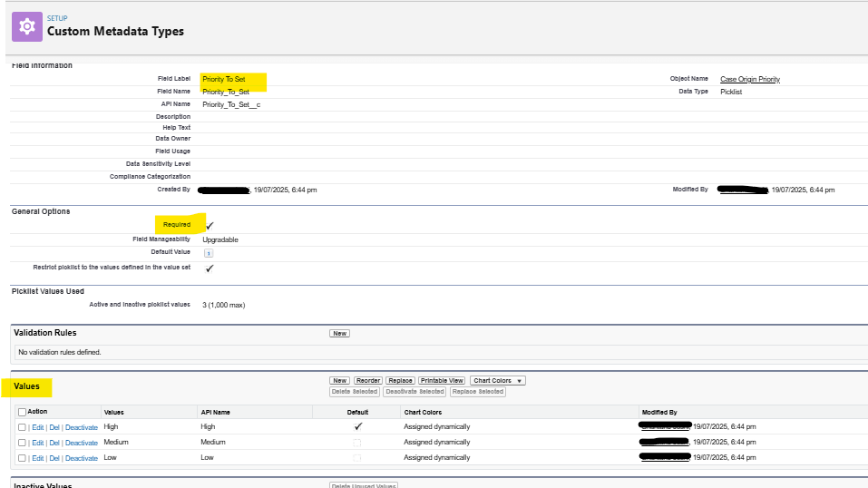This screenshot has height=488, width=868.
Task: Click the restrict picklist checkmark icon
Action: pos(210,268)
